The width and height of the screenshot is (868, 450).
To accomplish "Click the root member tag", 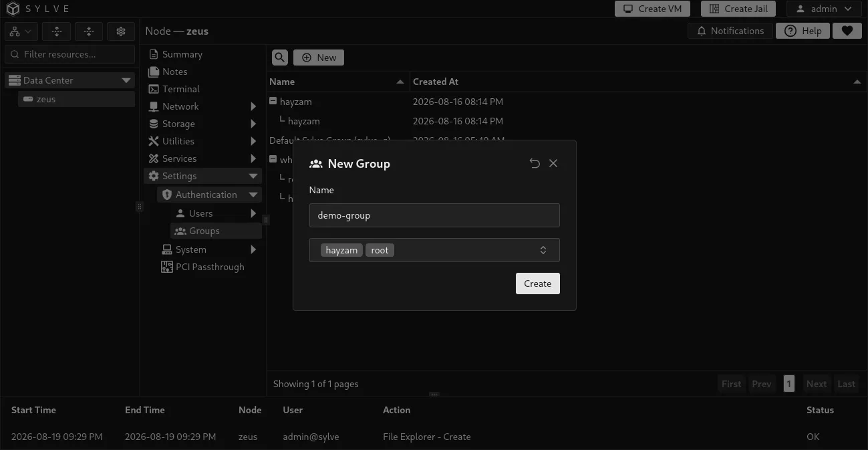I will pos(380,250).
